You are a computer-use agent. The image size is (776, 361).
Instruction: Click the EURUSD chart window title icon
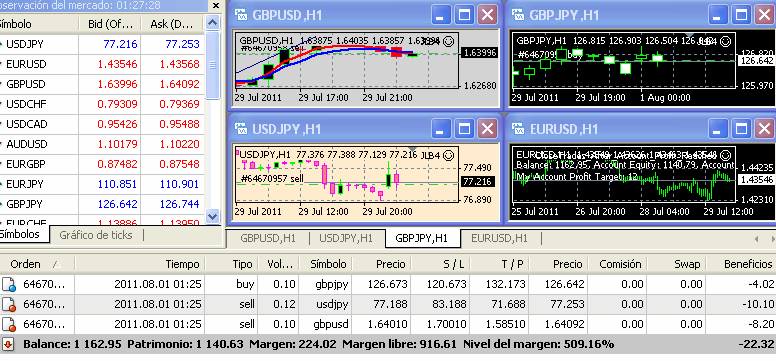click(518, 129)
